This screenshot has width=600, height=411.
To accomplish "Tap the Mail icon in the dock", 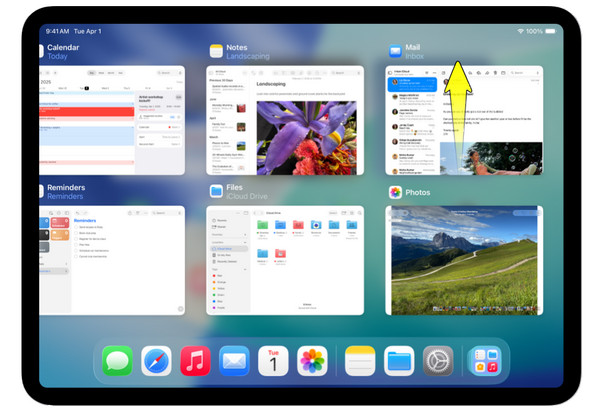I will [234, 361].
